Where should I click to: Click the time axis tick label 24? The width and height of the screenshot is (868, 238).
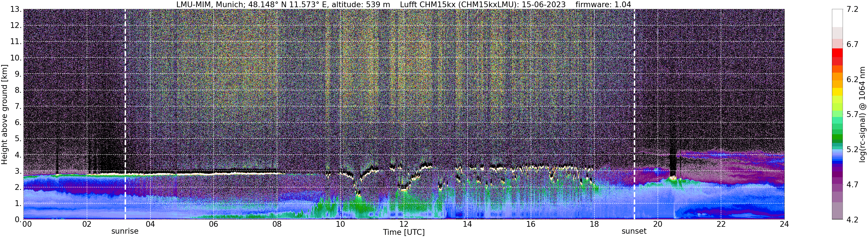point(784,224)
